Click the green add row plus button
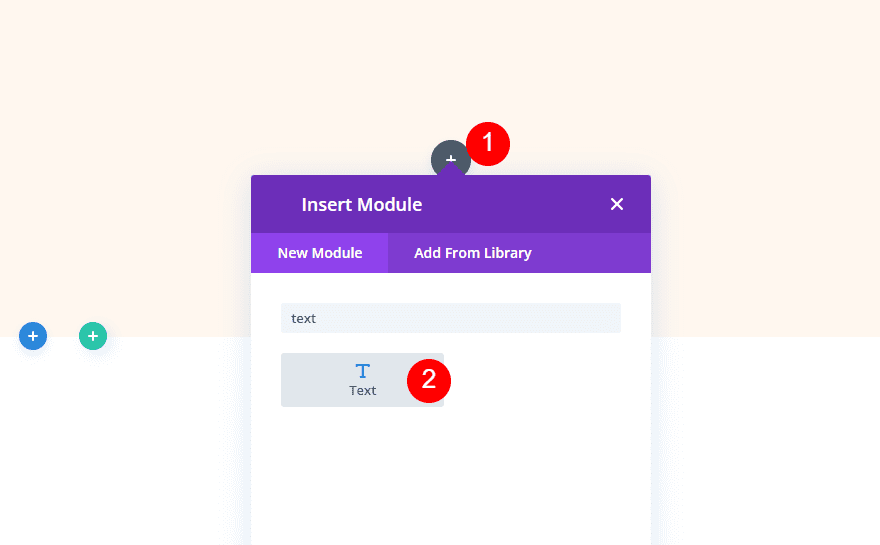Image resolution: width=880 pixels, height=545 pixels. pos(93,337)
